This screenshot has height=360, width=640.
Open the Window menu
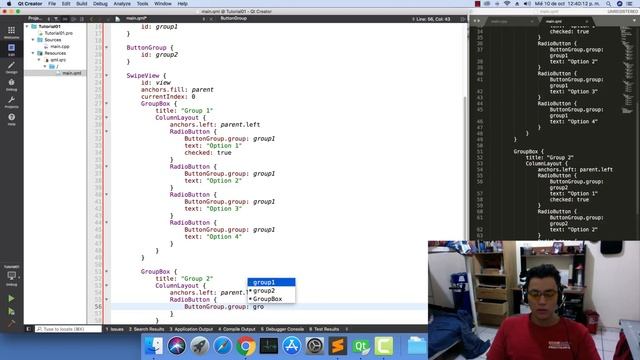(163, 4)
